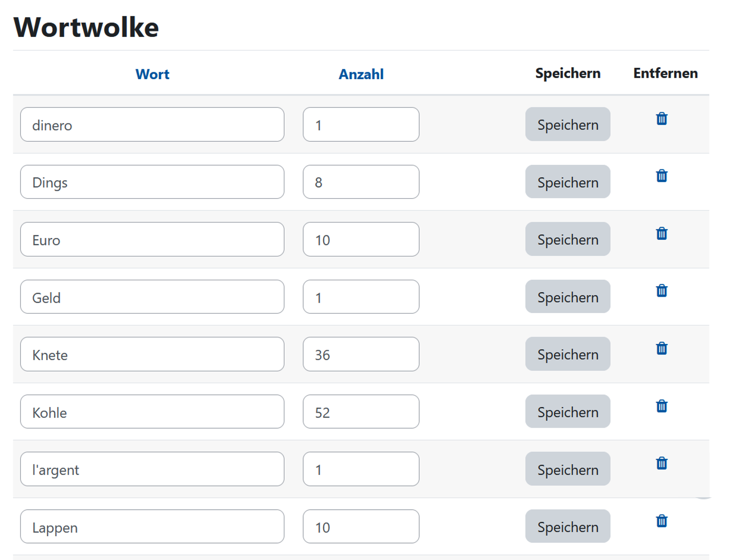Focus the count field showing 52
Viewport: 730px width, 560px height.
coord(361,412)
